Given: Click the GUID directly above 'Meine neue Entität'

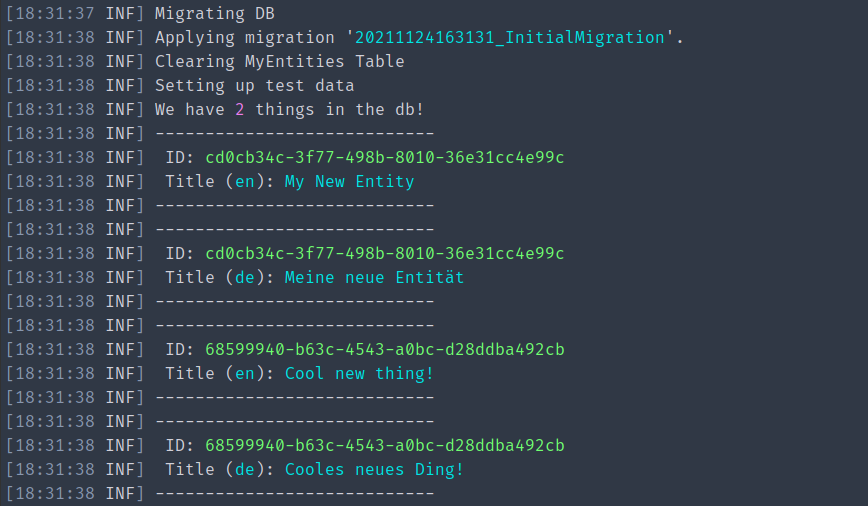Looking at the screenshot, I should point(384,253).
